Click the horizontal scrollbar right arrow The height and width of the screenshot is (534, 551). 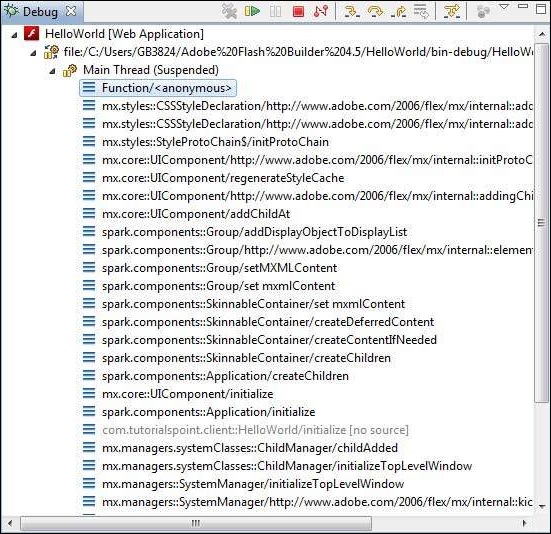525,523
